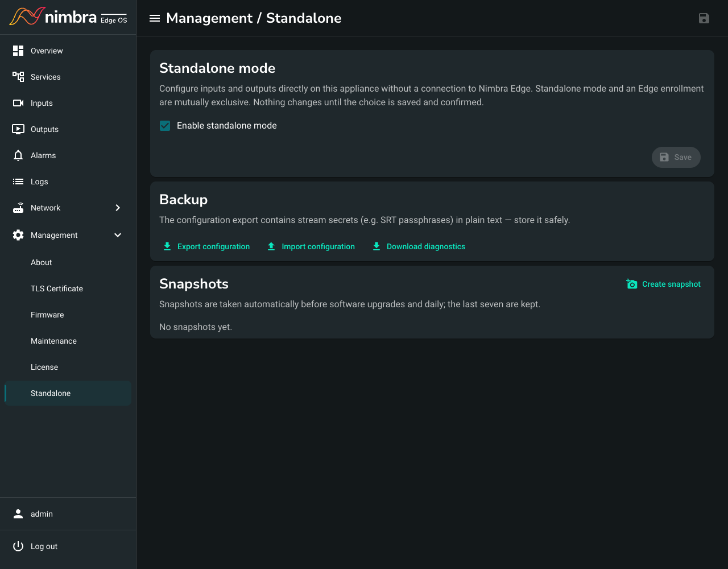
Task: Collapse the Management submenu chevron
Action: point(118,235)
